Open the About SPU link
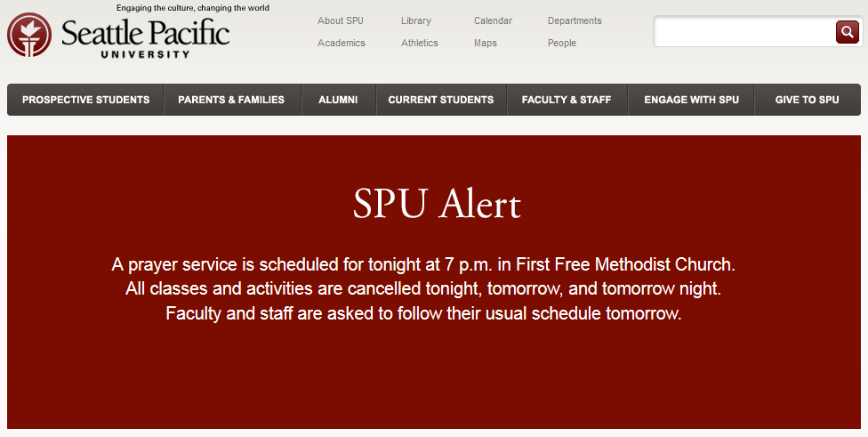 click(x=341, y=20)
